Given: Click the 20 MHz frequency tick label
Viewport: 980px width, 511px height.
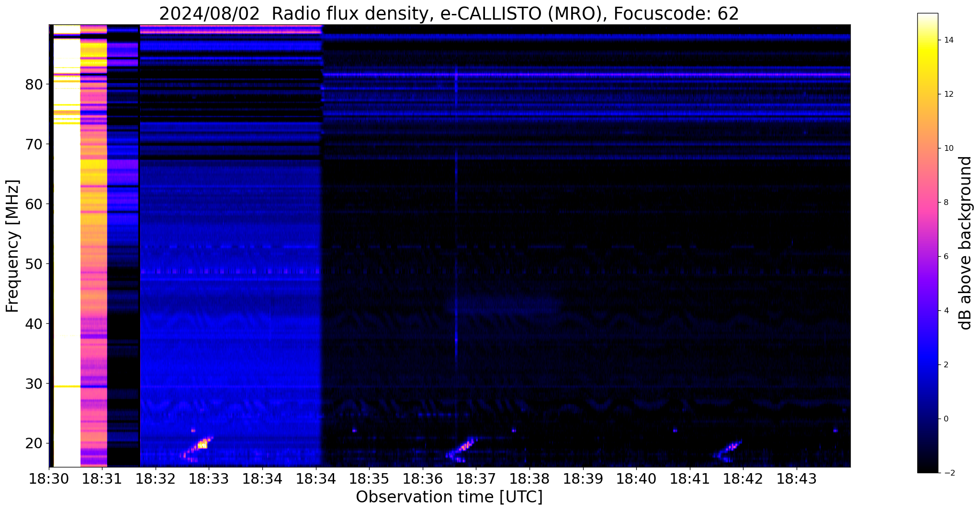Looking at the screenshot, I should pos(34,443).
